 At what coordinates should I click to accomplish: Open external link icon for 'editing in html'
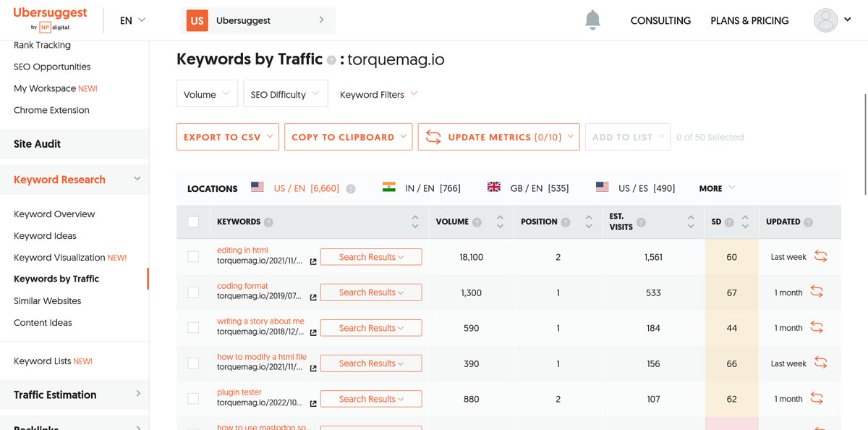pos(313,261)
